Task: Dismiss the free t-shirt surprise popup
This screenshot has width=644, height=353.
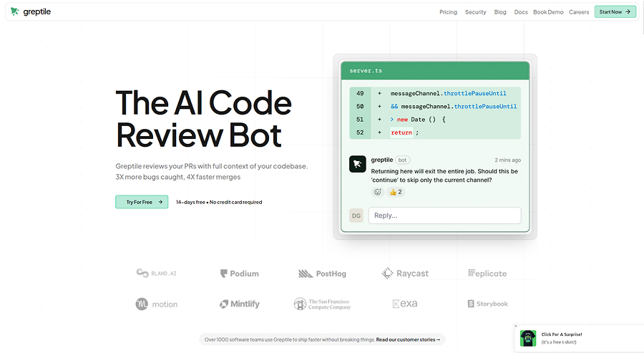Action: pyautogui.click(x=516, y=326)
